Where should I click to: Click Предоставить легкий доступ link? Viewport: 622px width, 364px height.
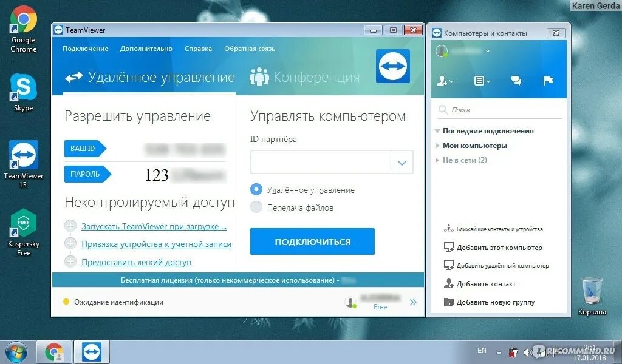[x=136, y=262]
